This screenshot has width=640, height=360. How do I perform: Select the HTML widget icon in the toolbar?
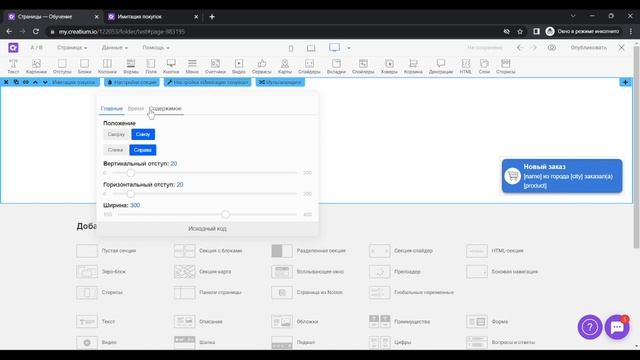[x=466, y=66]
